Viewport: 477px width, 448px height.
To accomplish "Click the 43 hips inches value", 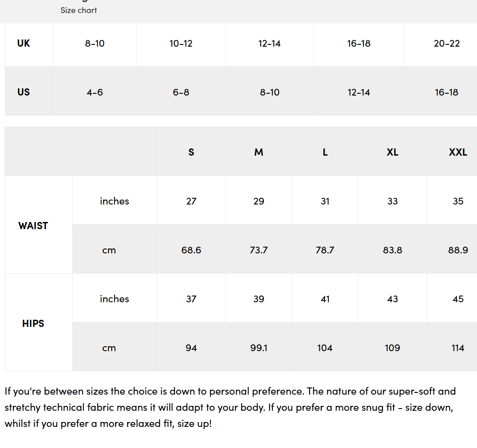I will pos(392,299).
